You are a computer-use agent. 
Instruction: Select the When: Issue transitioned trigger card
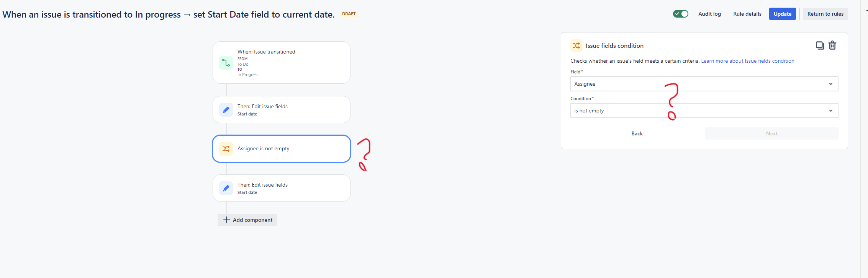pyautogui.click(x=282, y=63)
